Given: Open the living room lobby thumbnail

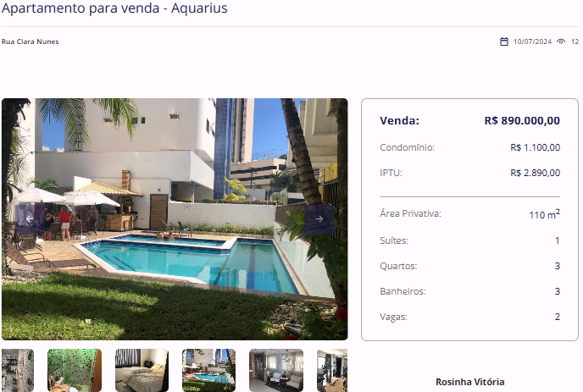Looking at the screenshot, I should (x=276, y=370).
